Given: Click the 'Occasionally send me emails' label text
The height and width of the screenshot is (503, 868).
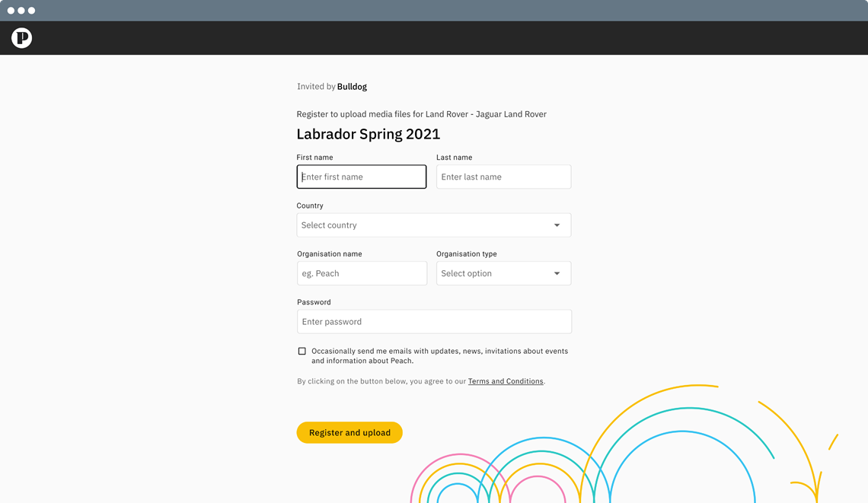Looking at the screenshot, I should click(439, 356).
